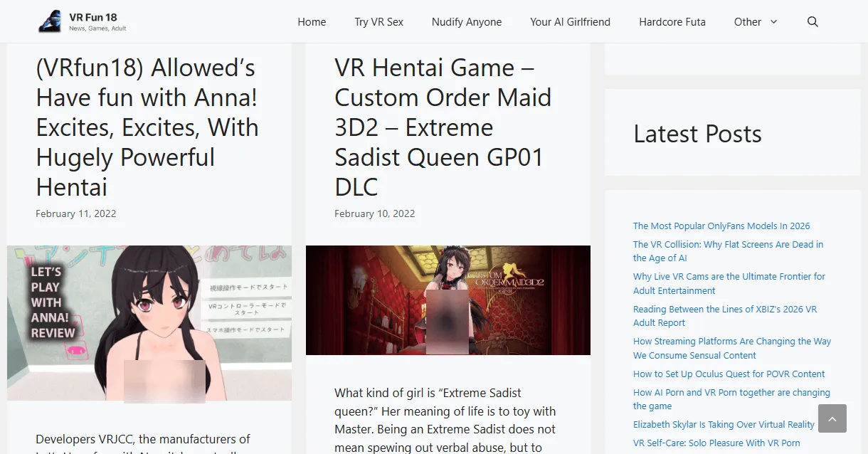Image resolution: width=868 pixels, height=454 pixels.
Task: Open How Streaming Platforms Are Changing post
Action: 732,348
